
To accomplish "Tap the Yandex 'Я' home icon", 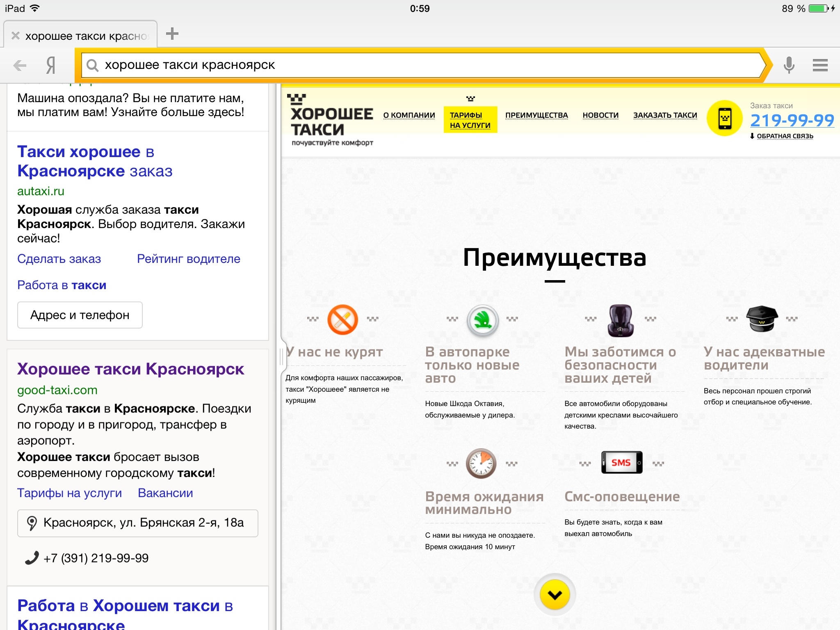I will (x=51, y=65).
